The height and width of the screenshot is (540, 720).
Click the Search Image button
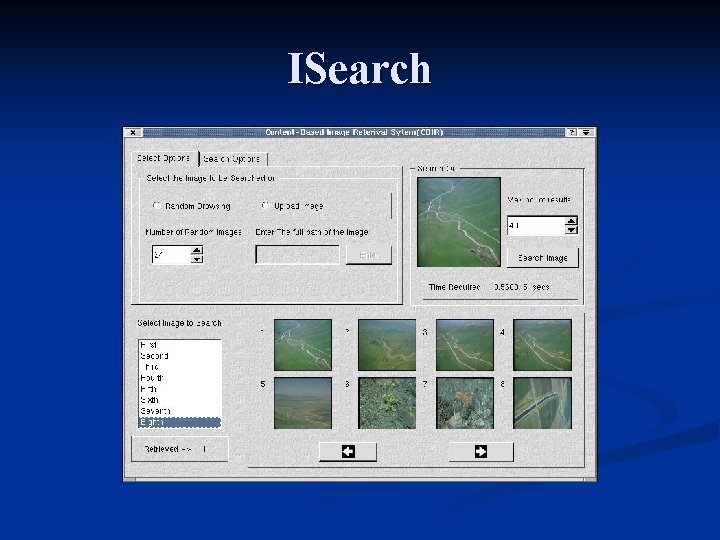(543, 258)
